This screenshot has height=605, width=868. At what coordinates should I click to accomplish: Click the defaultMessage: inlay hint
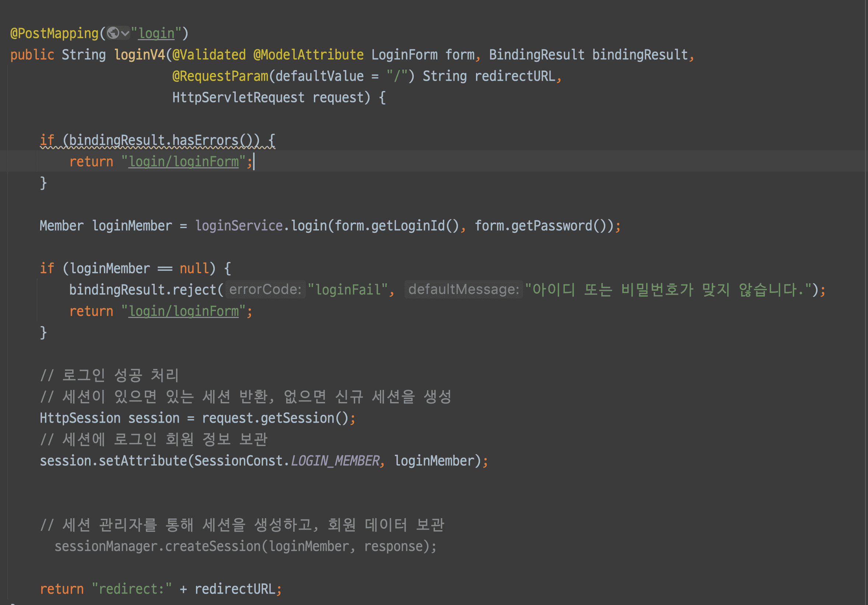pyautogui.click(x=463, y=290)
